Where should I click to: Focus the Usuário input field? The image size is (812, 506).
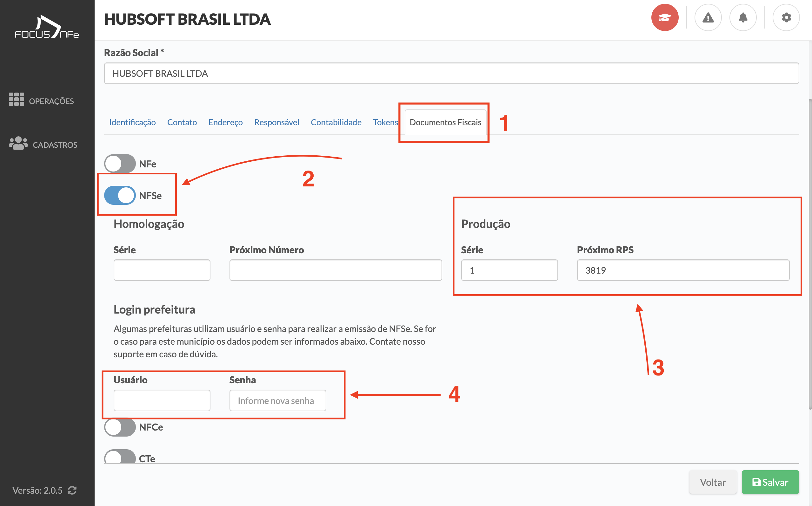[162, 400]
